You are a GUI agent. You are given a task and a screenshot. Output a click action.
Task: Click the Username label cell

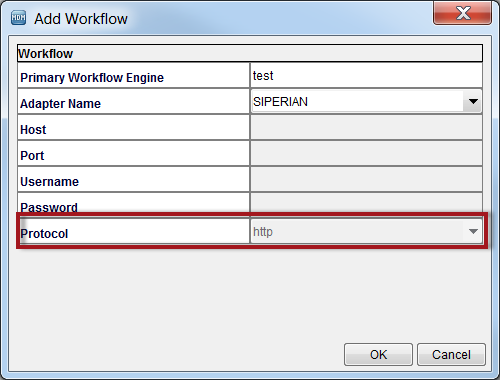coord(134,180)
